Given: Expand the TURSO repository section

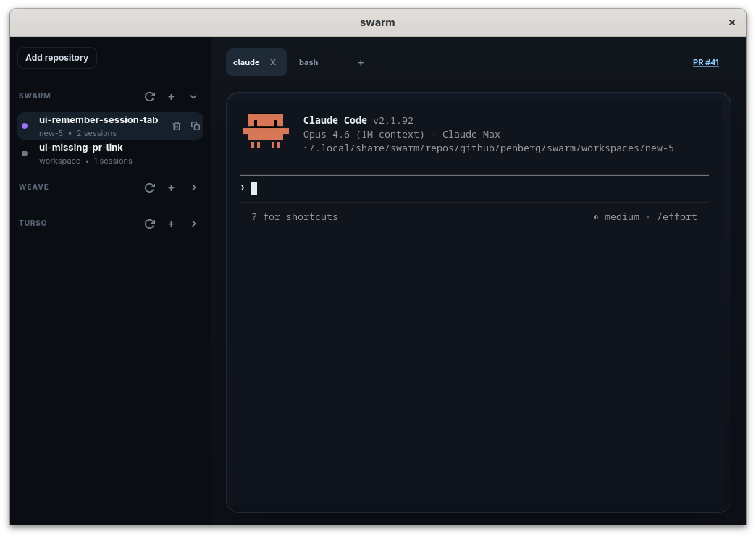Looking at the screenshot, I should [194, 224].
